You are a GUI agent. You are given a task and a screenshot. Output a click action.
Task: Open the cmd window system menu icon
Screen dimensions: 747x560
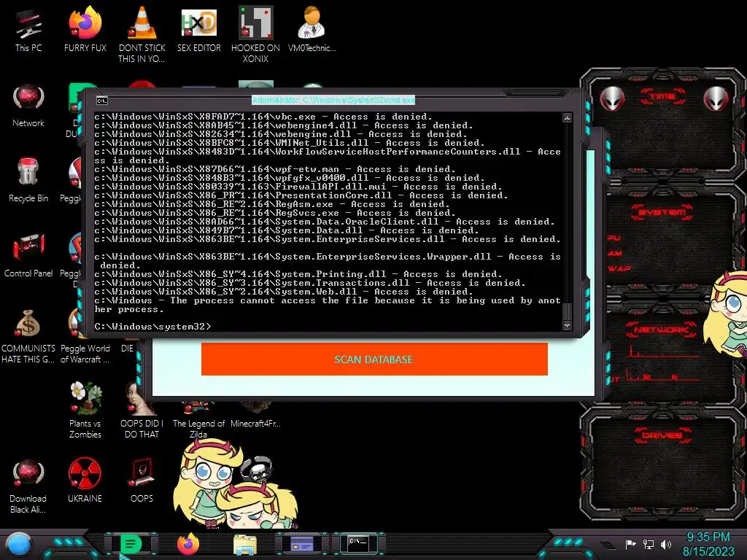coord(102,101)
